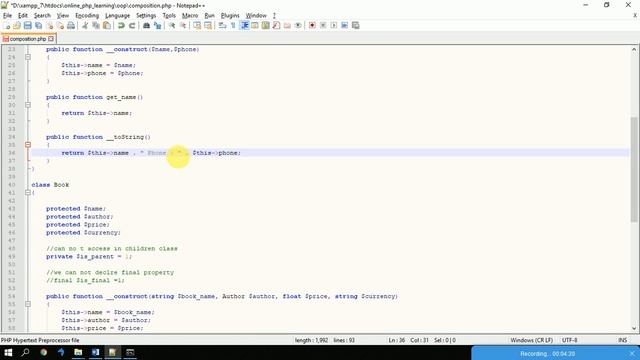Screen dimensions: 640x360
Task: Click the taskbar search magnifier
Action: [x=25, y=352]
